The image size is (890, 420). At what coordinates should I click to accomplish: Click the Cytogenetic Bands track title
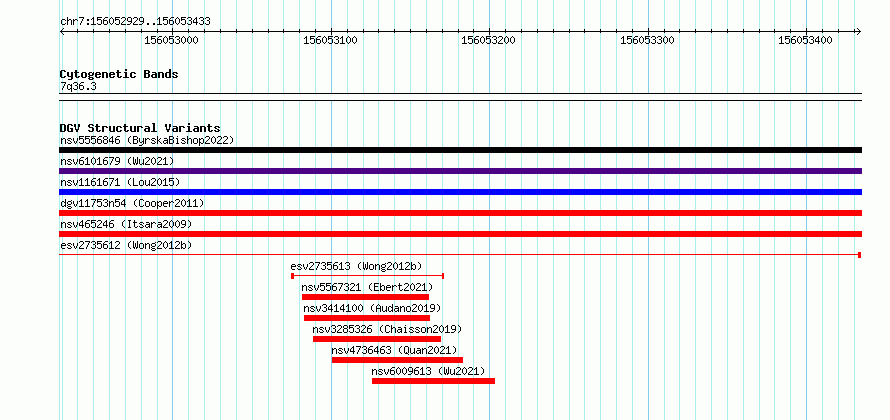click(x=119, y=74)
